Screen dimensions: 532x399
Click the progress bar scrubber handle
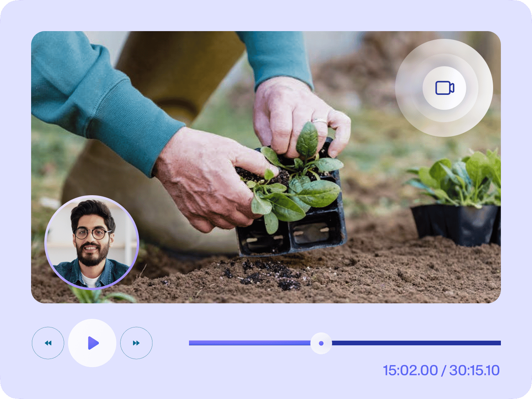(x=321, y=343)
